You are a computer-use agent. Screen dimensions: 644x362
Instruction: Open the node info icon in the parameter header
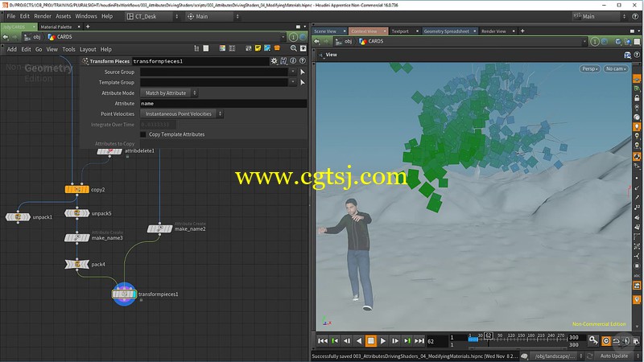tap(293, 61)
